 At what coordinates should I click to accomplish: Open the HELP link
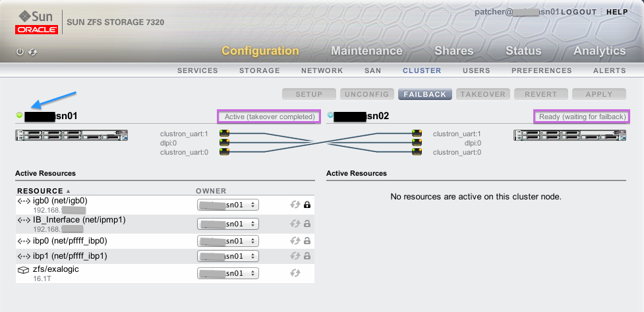pos(617,13)
